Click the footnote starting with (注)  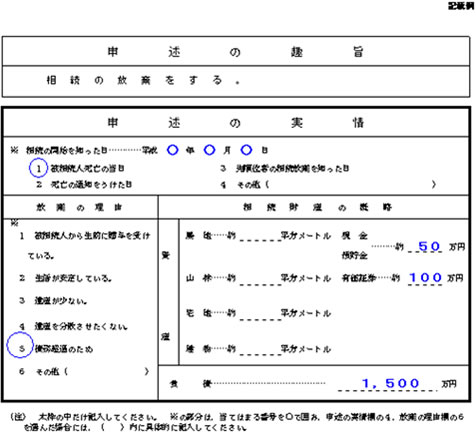(236, 422)
